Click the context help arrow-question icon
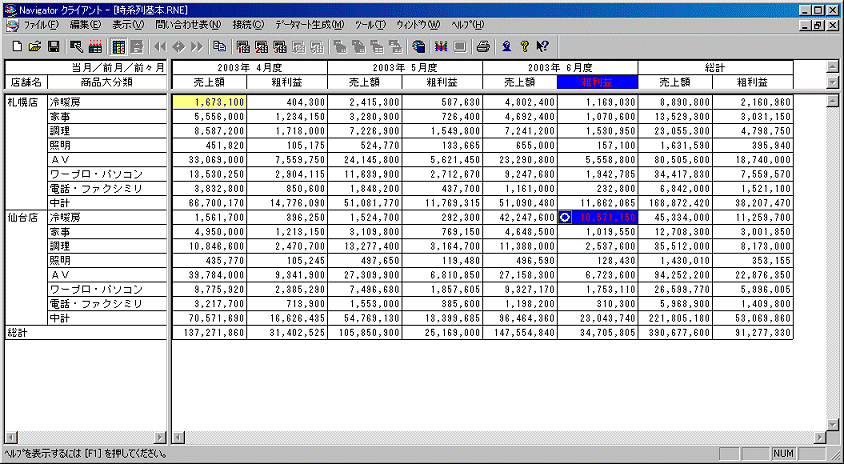 pos(542,47)
